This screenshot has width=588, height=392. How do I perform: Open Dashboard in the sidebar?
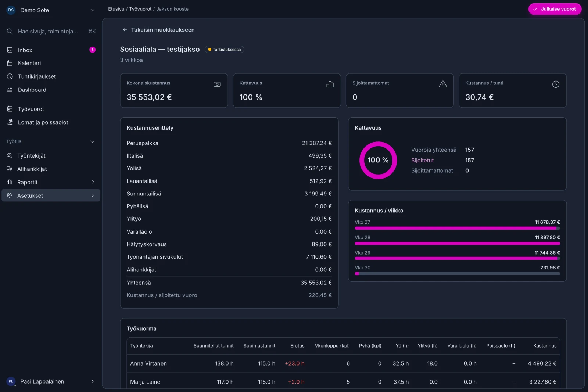pos(51,90)
